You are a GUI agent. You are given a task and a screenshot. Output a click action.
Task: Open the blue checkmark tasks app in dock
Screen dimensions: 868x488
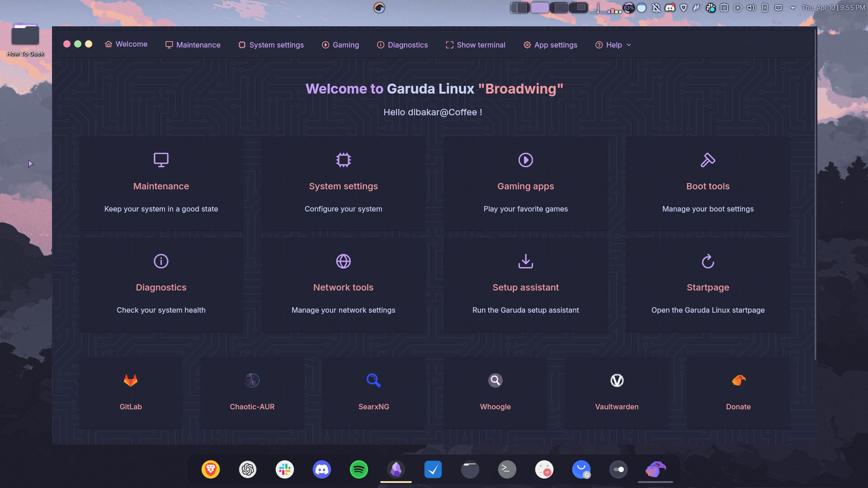[433, 469]
